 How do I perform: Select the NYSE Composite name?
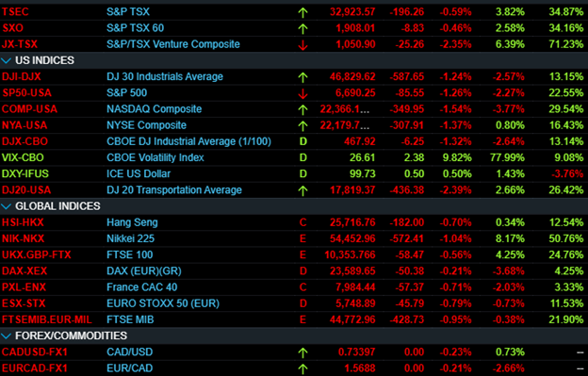(147, 125)
